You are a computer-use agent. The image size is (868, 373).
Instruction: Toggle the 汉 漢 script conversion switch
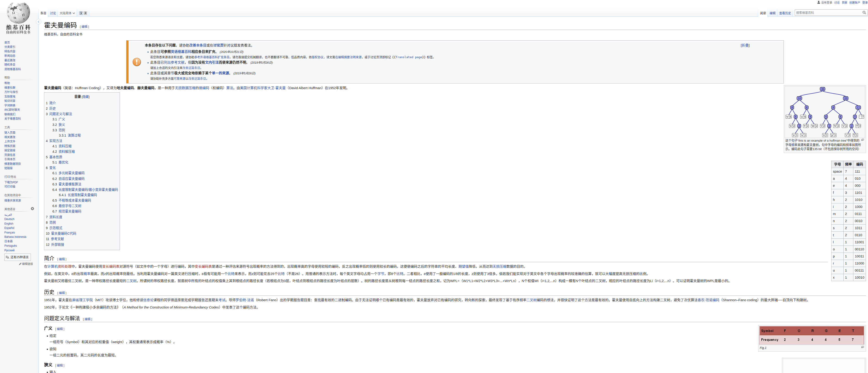coord(83,13)
